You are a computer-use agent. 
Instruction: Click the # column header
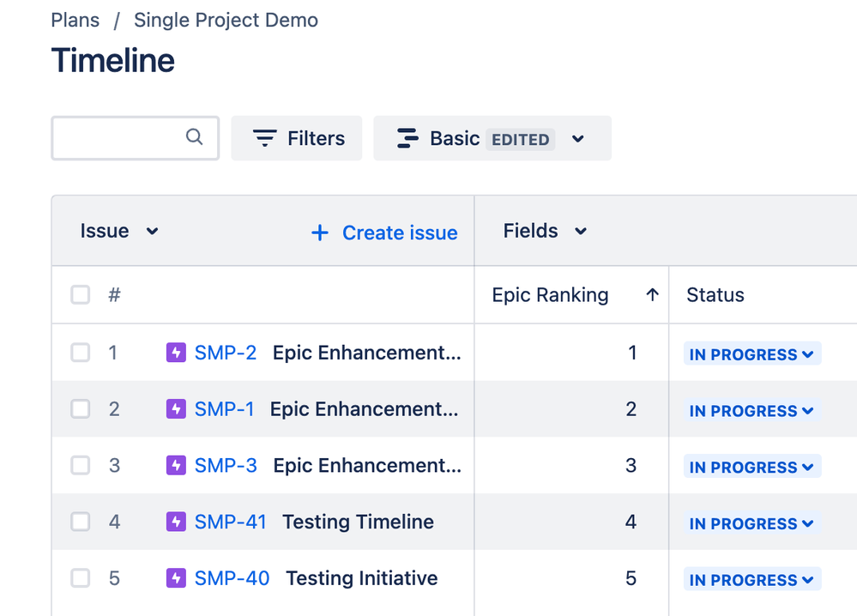[x=114, y=295]
